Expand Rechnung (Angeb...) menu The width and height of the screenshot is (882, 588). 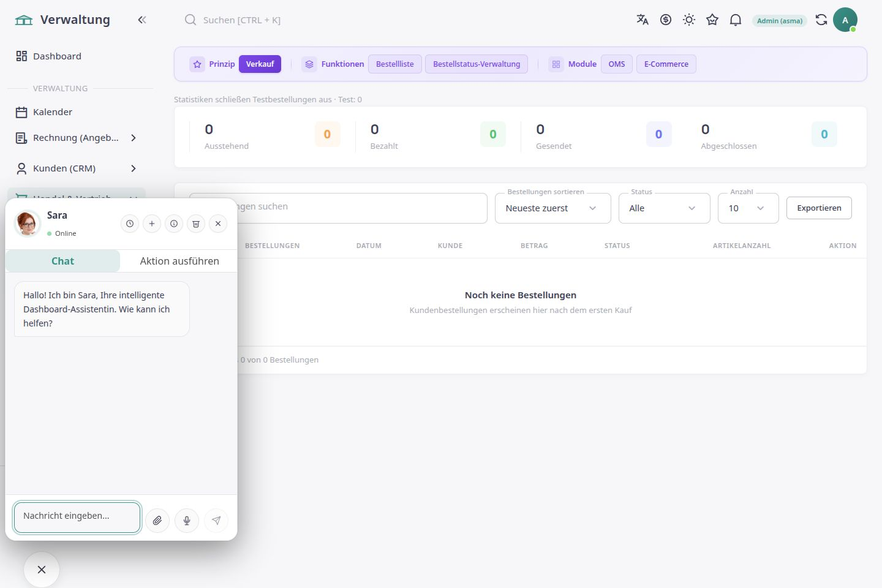[x=77, y=138]
